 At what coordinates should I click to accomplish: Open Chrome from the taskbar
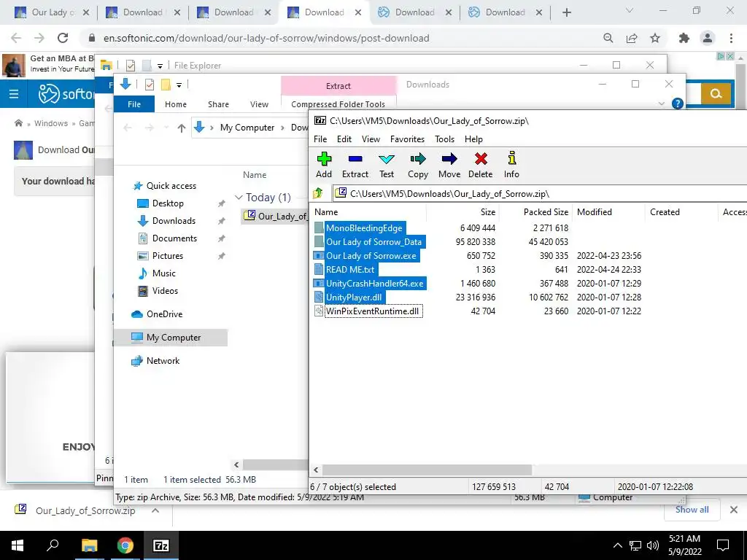pyautogui.click(x=125, y=545)
